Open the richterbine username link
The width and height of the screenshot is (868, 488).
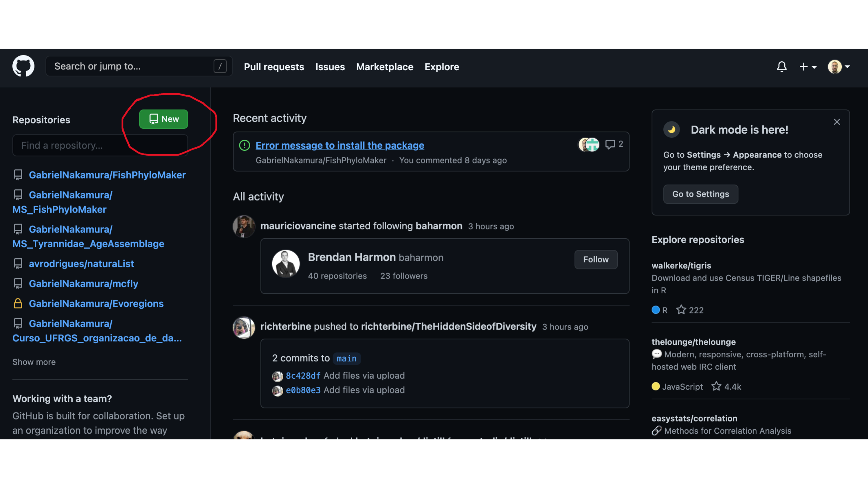285,326
